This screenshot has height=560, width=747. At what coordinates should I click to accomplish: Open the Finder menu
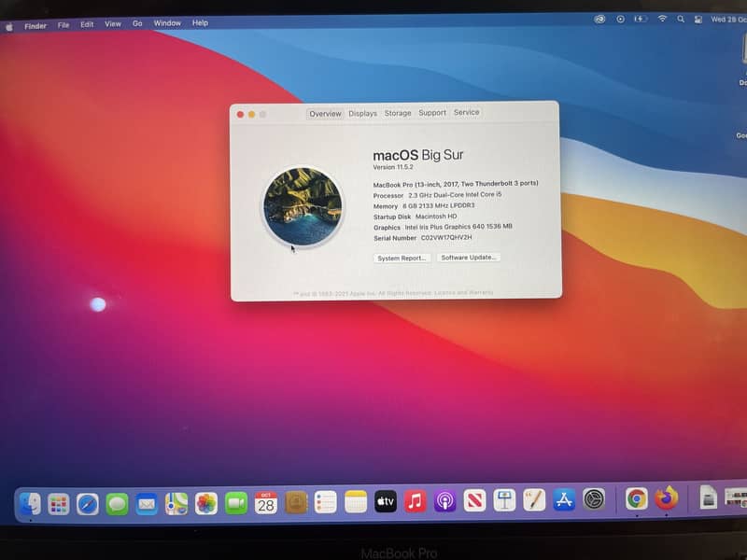point(35,26)
